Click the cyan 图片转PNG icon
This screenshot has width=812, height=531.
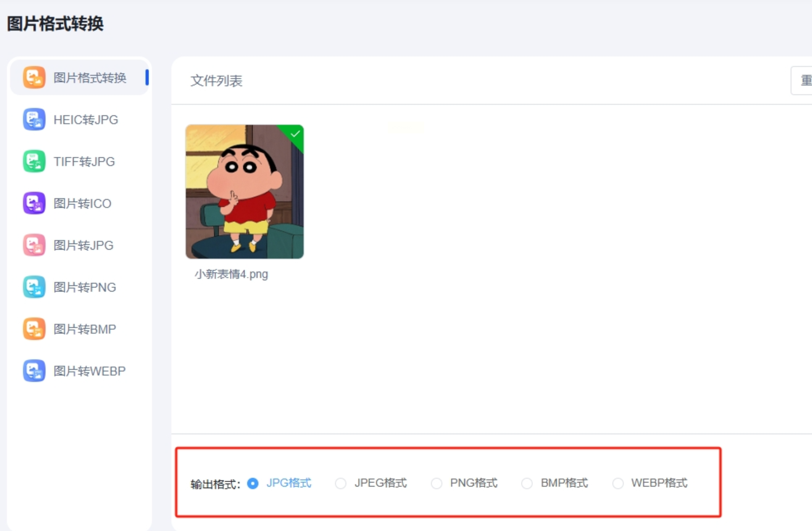click(x=34, y=287)
